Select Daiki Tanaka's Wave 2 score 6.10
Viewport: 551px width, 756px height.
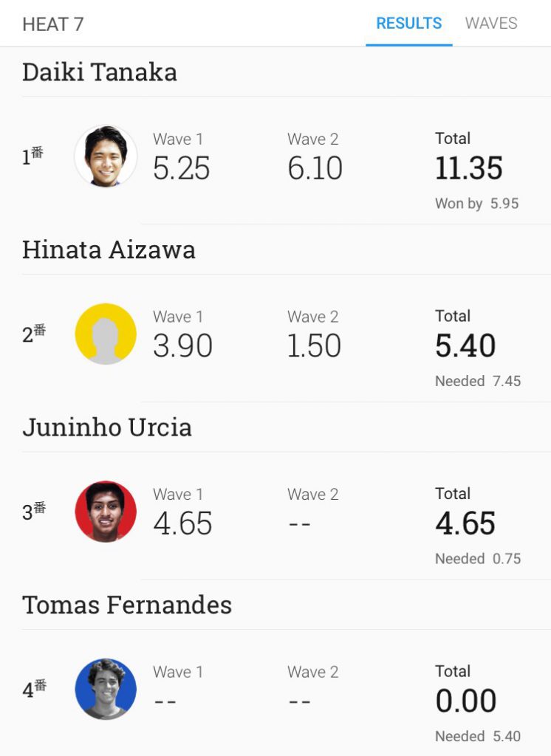point(315,168)
